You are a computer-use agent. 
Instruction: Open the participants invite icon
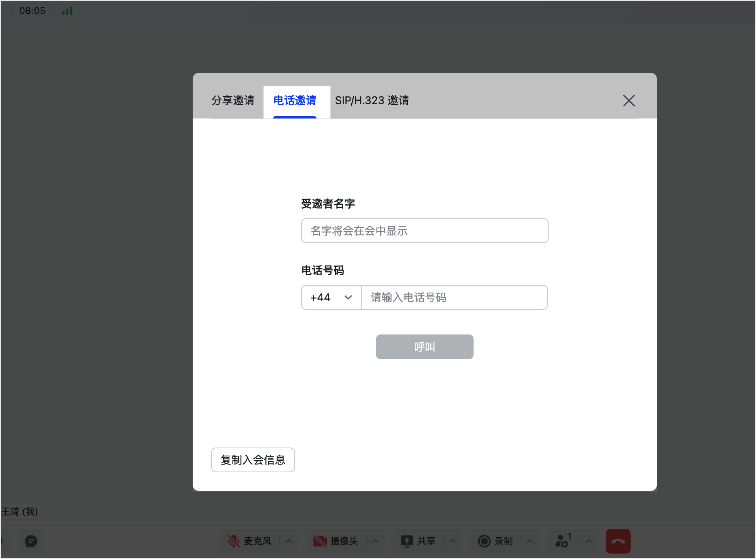pos(563,541)
